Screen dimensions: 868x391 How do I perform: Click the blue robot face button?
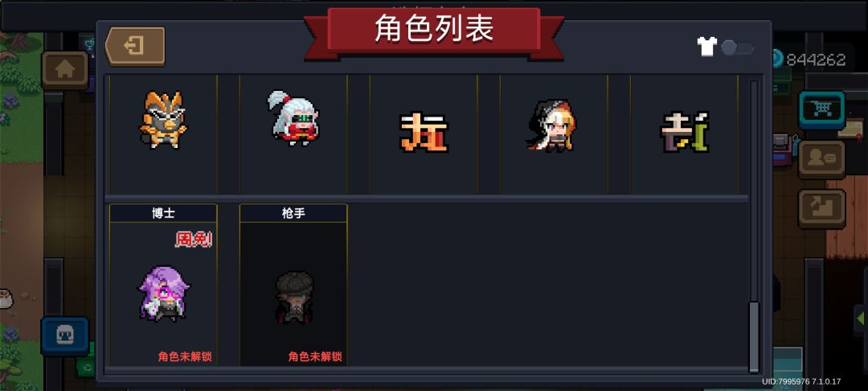pos(65,335)
